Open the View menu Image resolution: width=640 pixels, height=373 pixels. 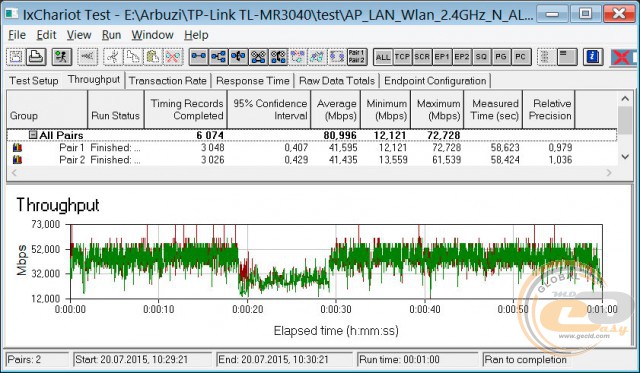click(79, 35)
